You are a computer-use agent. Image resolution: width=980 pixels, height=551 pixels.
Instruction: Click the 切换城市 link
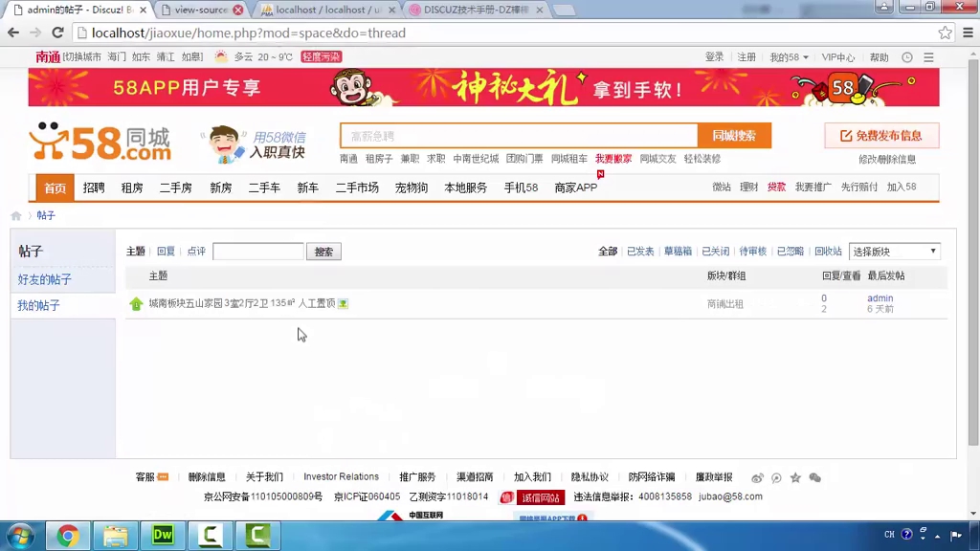click(x=82, y=56)
